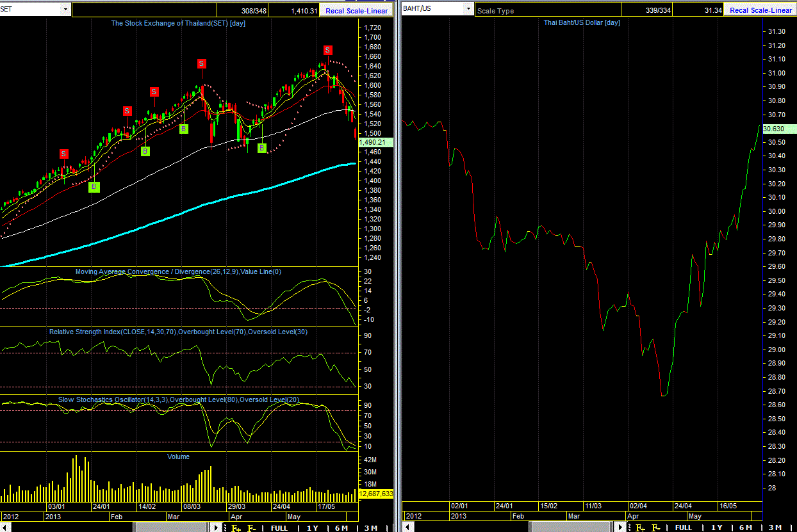Screen dimensions: 797x532
Task: Click the S sell marker just after 24/01
Action: (127, 111)
